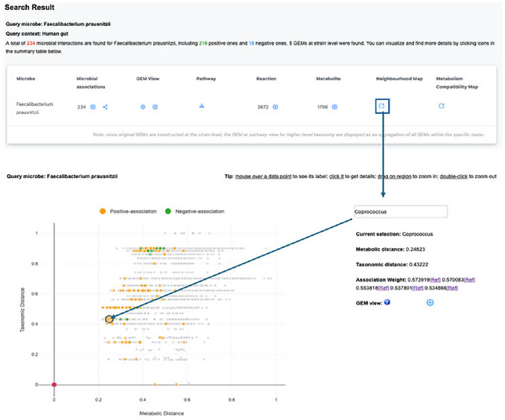Open the GEM View gear icon in summary table
505x420 pixels.
[143, 107]
